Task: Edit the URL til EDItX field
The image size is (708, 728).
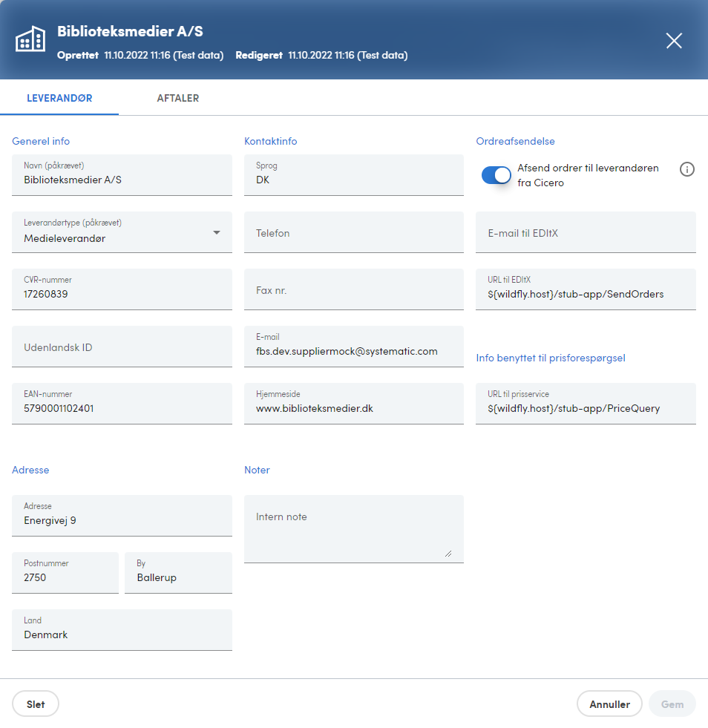Action: click(586, 289)
